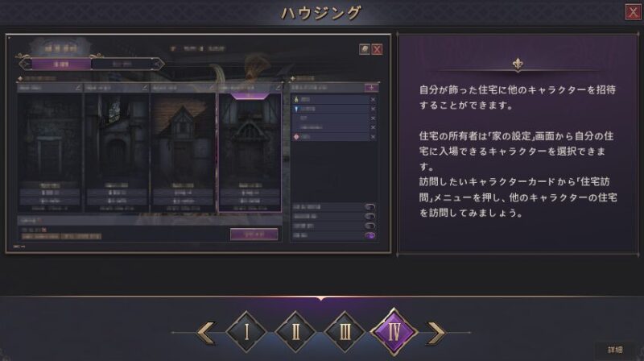Viewport: 644px width, 361px height.
Task: Go to previous page with left arrow
Action: 207,332
